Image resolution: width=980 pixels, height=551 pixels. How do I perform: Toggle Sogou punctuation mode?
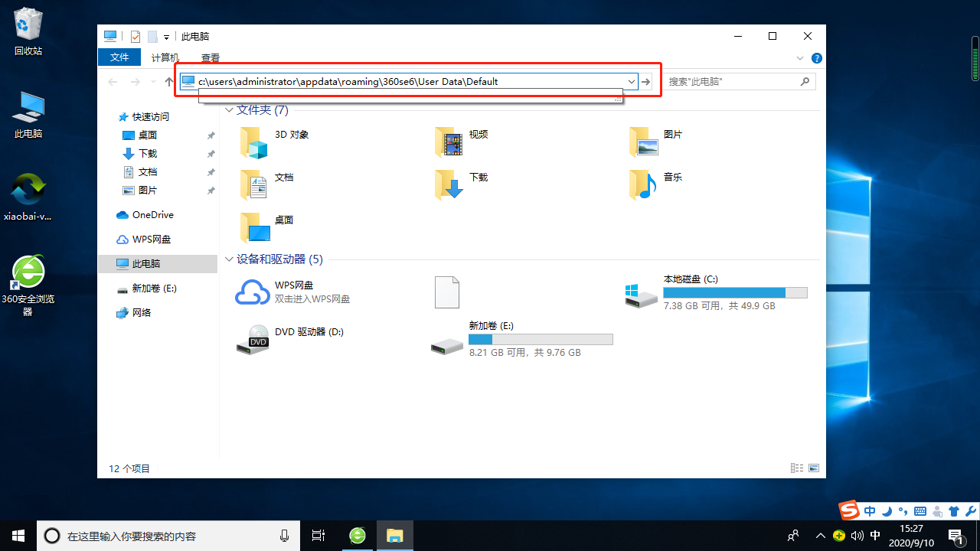[x=903, y=510]
